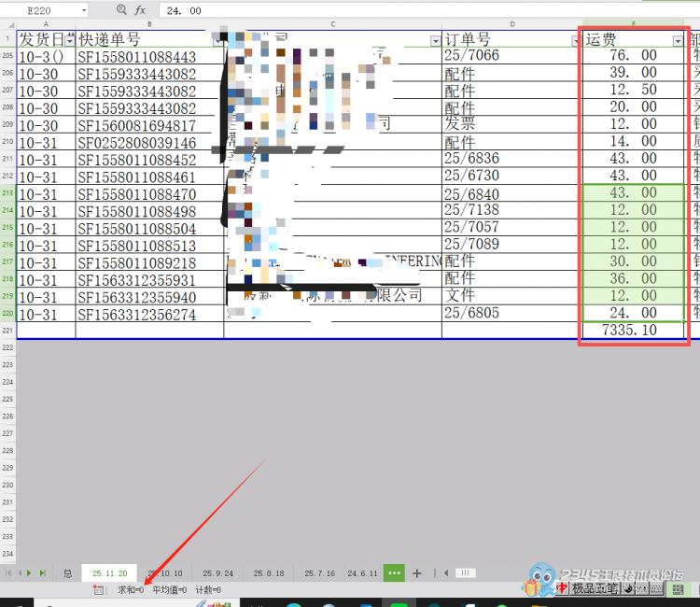Click the fx insert function icon

pyautogui.click(x=141, y=9)
